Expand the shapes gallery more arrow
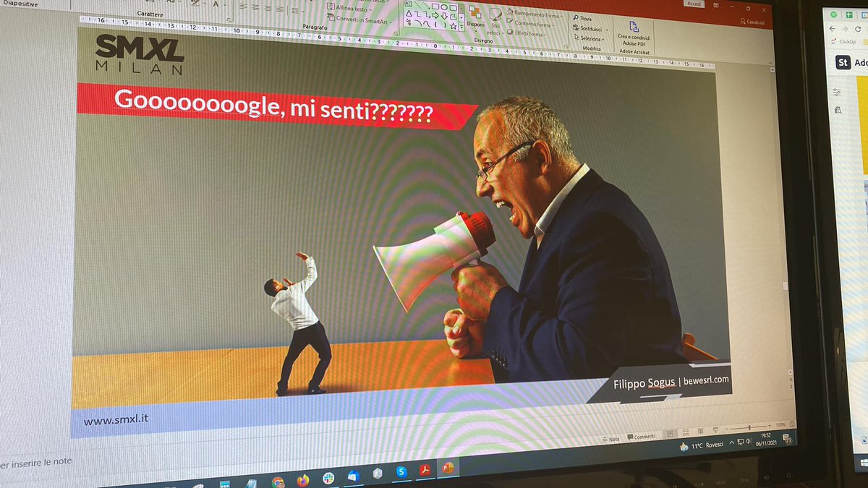The height and width of the screenshot is (488, 868). click(x=462, y=27)
